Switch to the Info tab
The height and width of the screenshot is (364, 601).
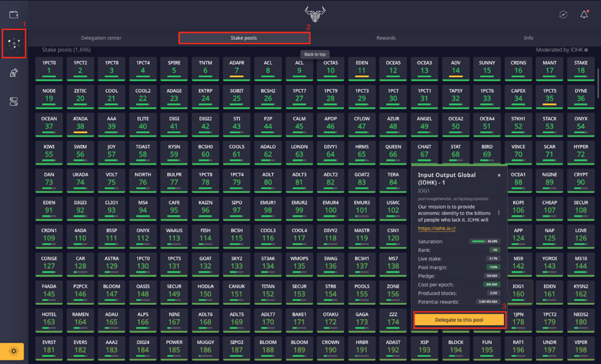tap(528, 38)
